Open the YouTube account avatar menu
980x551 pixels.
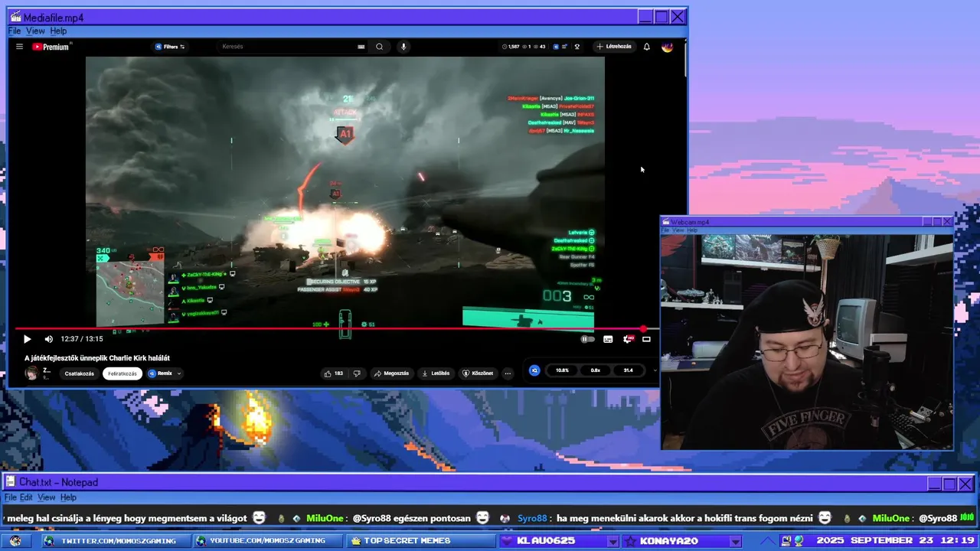tap(667, 47)
